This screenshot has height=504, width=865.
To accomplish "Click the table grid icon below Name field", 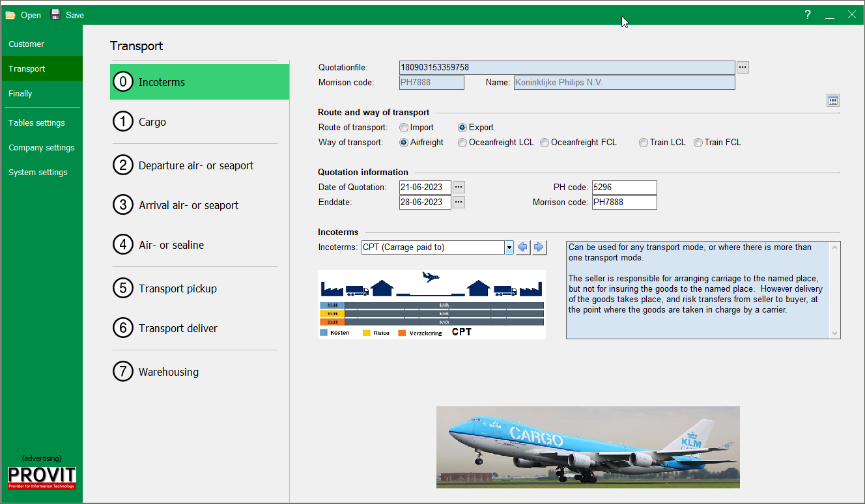I will click(x=832, y=100).
